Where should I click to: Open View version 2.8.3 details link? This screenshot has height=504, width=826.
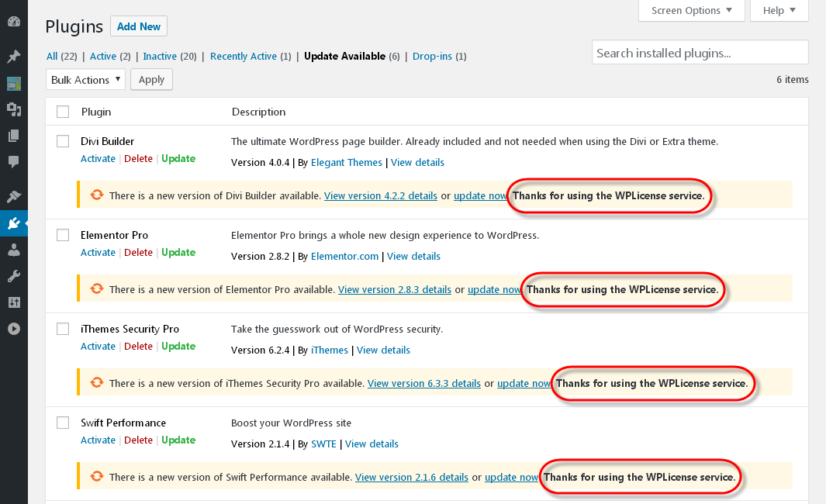point(395,289)
